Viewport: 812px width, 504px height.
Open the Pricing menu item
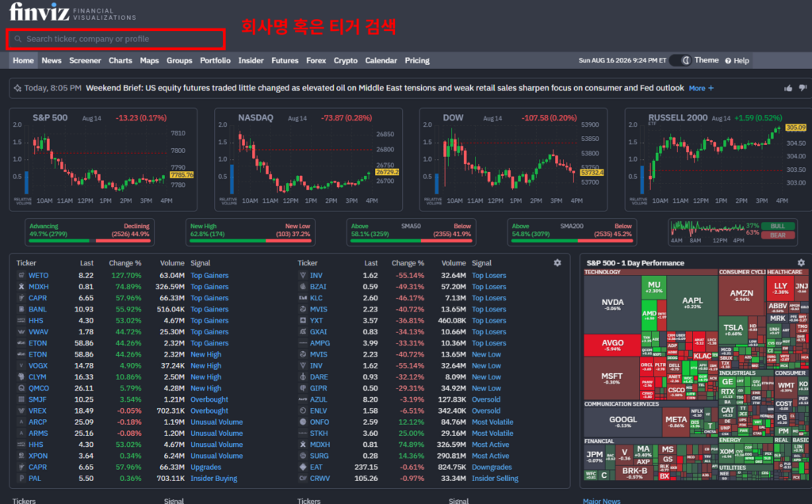coord(417,60)
